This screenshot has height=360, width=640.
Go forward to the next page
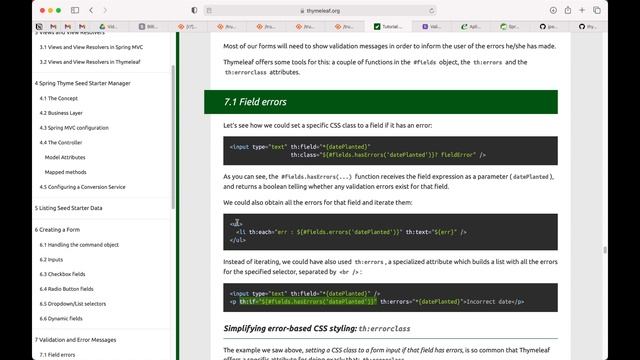pyautogui.click(x=105, y=10)
